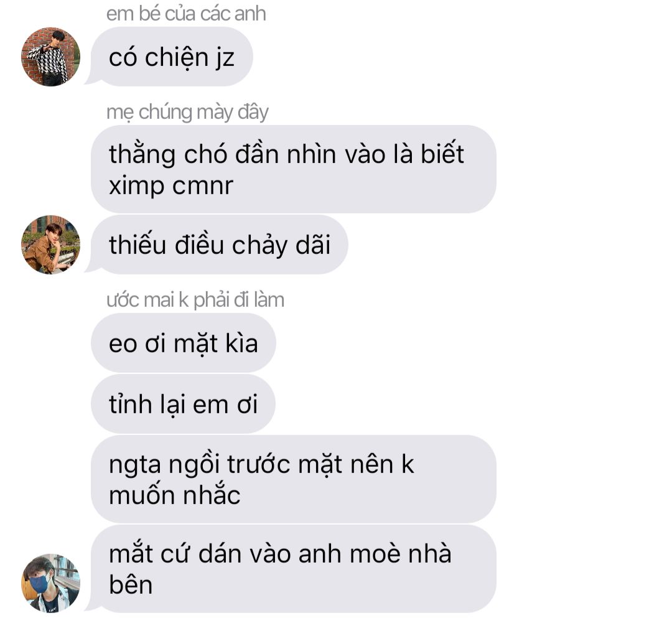Click the word "jz" in the first bubble
Image resolution: width=672 pixels, height=623 pixels.
tap(225, 59)
